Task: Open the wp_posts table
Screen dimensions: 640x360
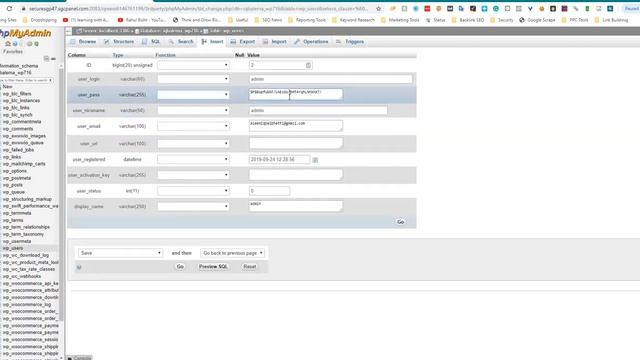Action: click(x=13, y=185)
